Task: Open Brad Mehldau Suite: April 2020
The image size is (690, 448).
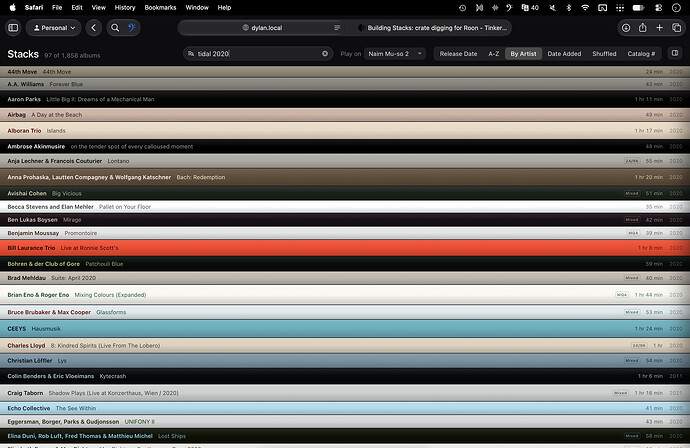Action: (345, 278)
